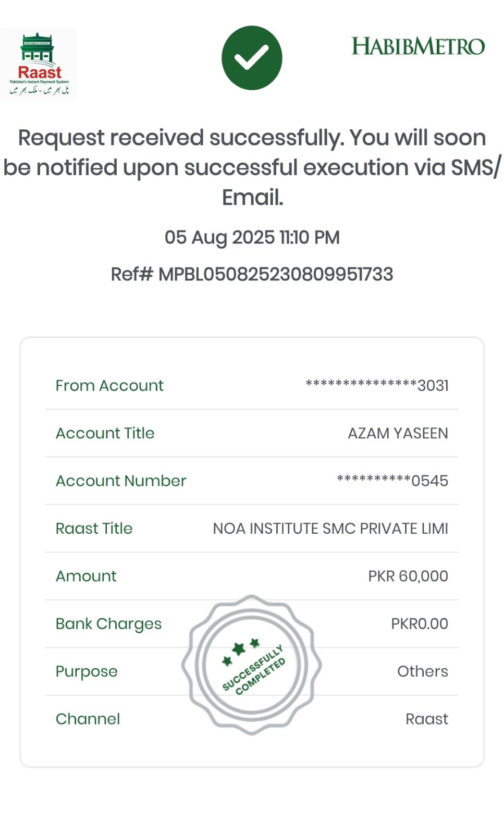Click the transaction date and time

[252, 238]
